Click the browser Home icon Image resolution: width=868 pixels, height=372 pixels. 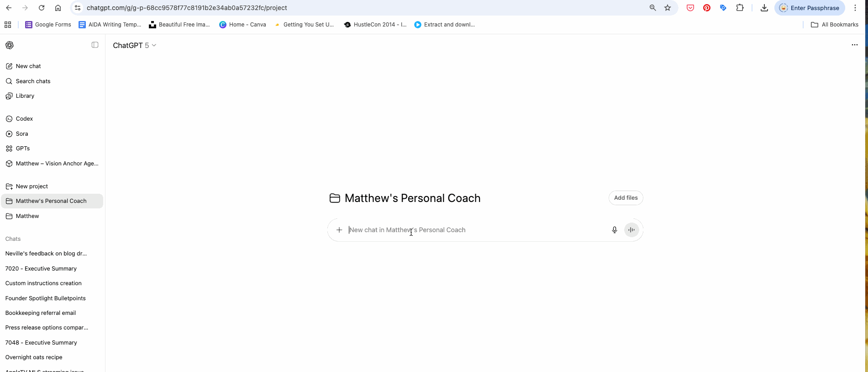pyautogui.click(x=58, y=8)
